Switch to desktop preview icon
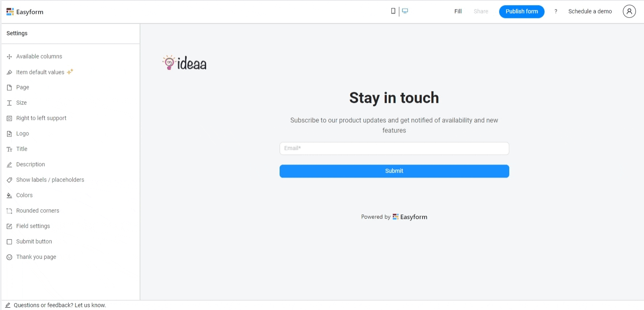The image size is (644, 310). [405, 11]
